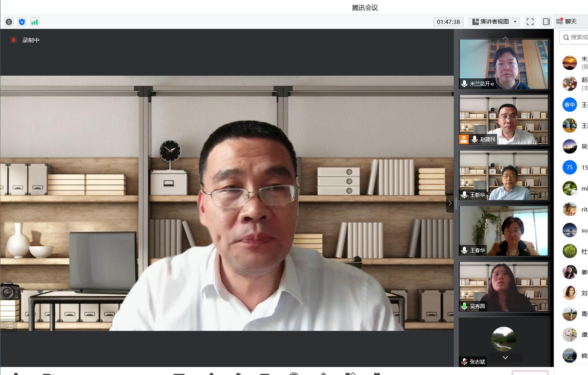Select the member with the blue 75 avatar
This screenshot has height=375, width=588.
569,167
